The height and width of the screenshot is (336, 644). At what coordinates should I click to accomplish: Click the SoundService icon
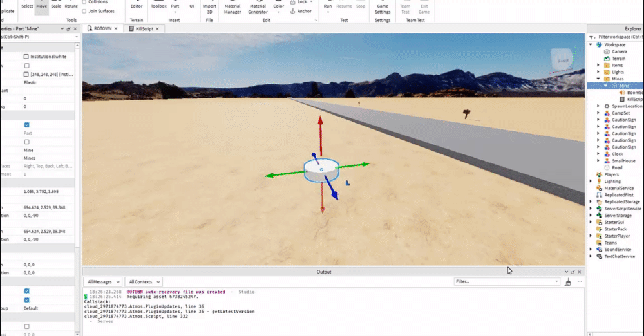click(x=599, y=249)
